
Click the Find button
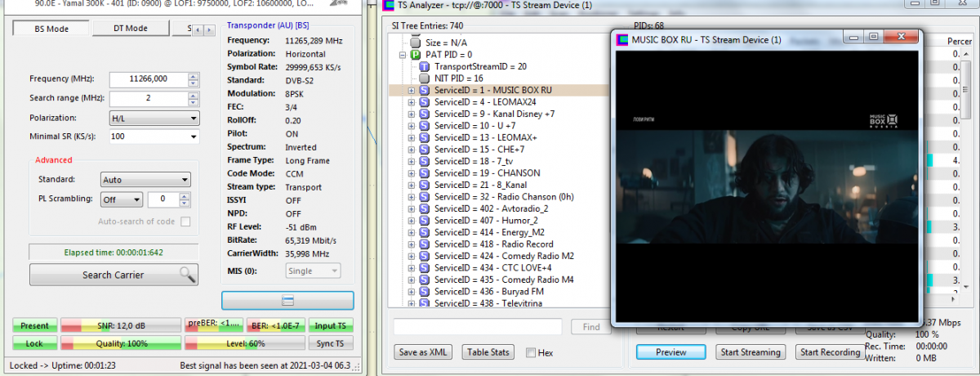(590, 327)
